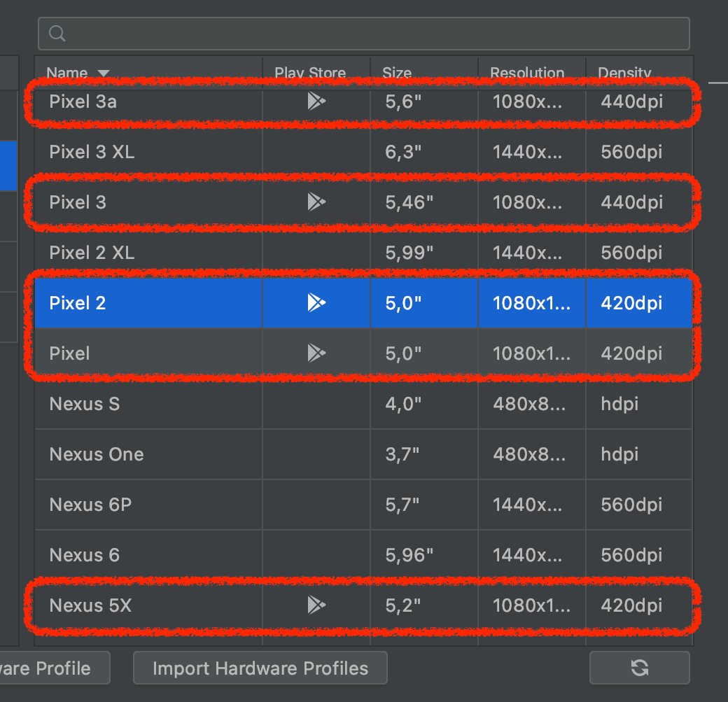Screen dimensions: 728x702
Task: Click inside the device search field
Action: (x=280, y=33)
